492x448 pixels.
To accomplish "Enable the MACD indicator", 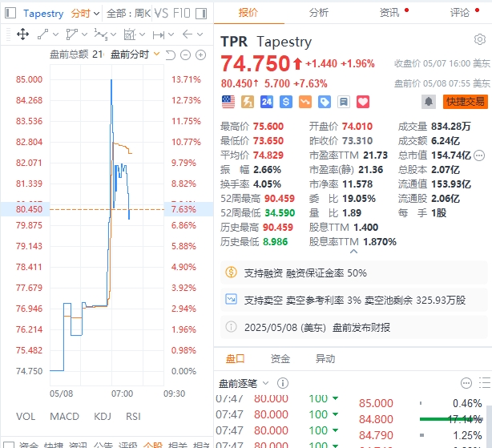I will [64, 416].
